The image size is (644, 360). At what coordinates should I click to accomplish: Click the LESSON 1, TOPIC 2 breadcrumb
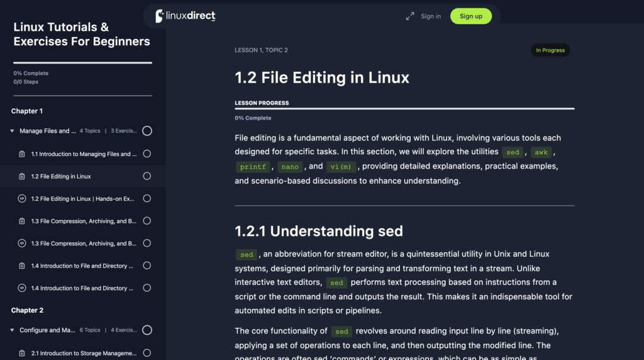(x=261, y=50)
